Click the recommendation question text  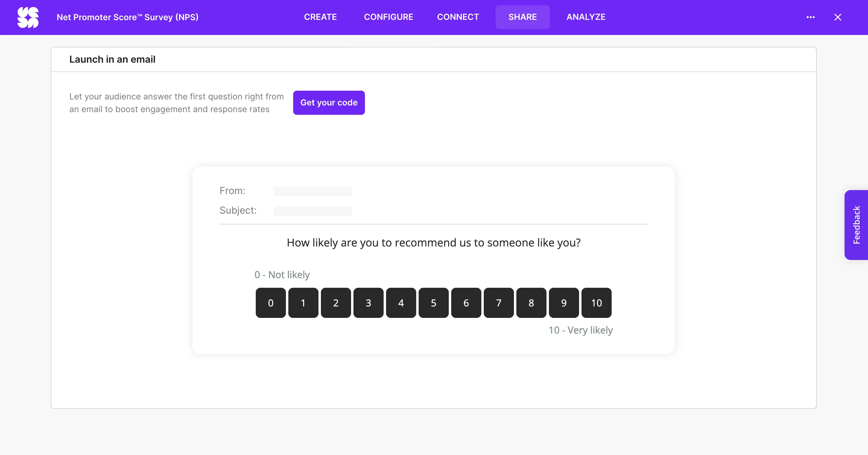[x=433, y=243]
